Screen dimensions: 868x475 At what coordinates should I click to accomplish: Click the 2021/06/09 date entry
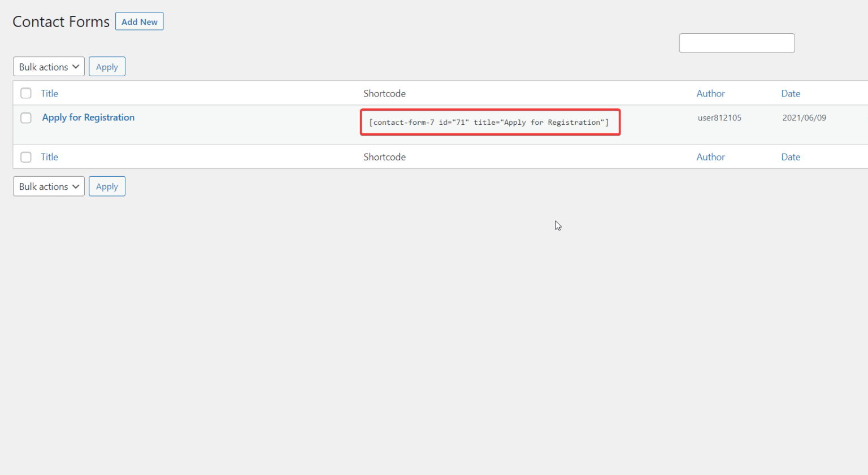click(x=804, y=117)
